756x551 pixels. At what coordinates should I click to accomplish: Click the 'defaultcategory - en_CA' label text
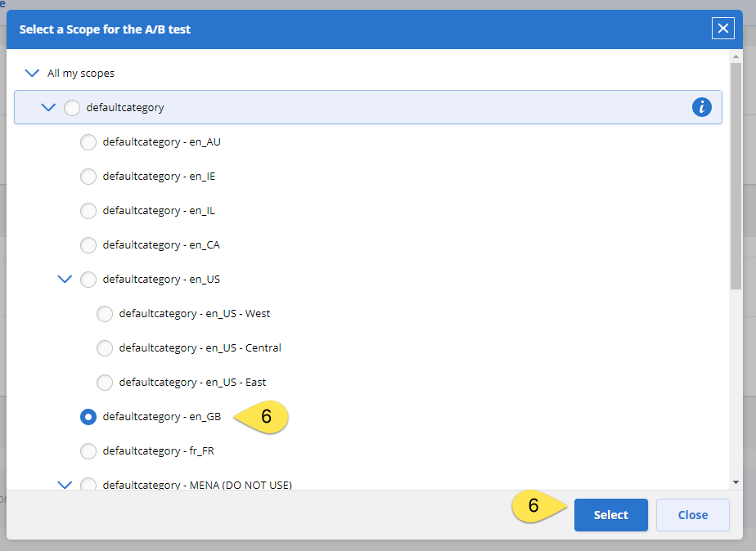(x=161, y=245)
